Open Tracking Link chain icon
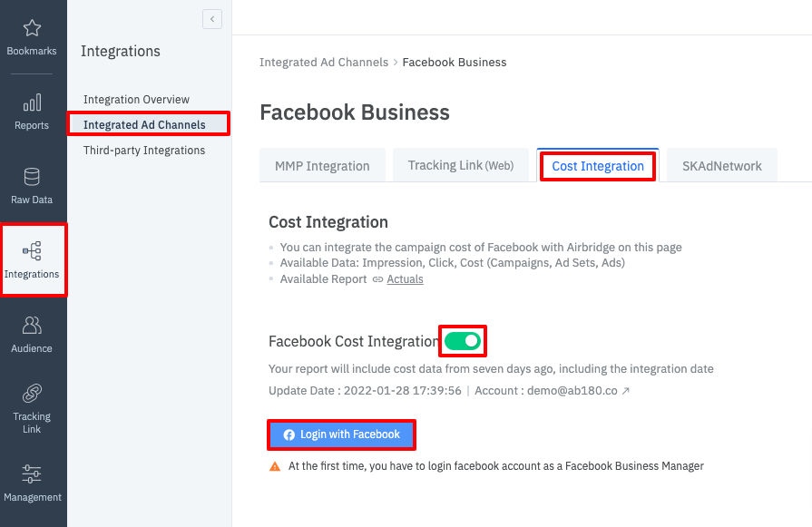The height and width of the screenshot is (527, 812). [32, 394]
